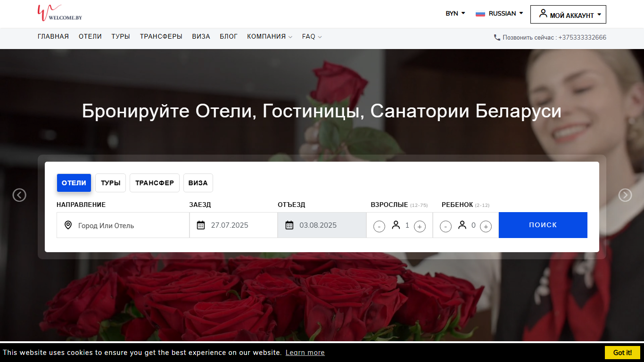
Task: Click the Welcome.by logo
Action: click(59, 13)
